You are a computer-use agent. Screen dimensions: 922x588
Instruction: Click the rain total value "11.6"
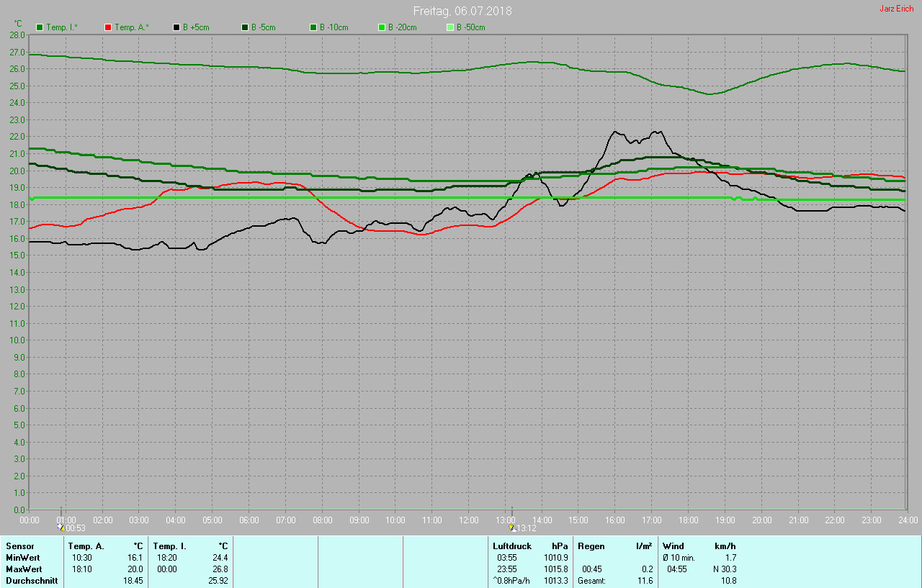645,581
